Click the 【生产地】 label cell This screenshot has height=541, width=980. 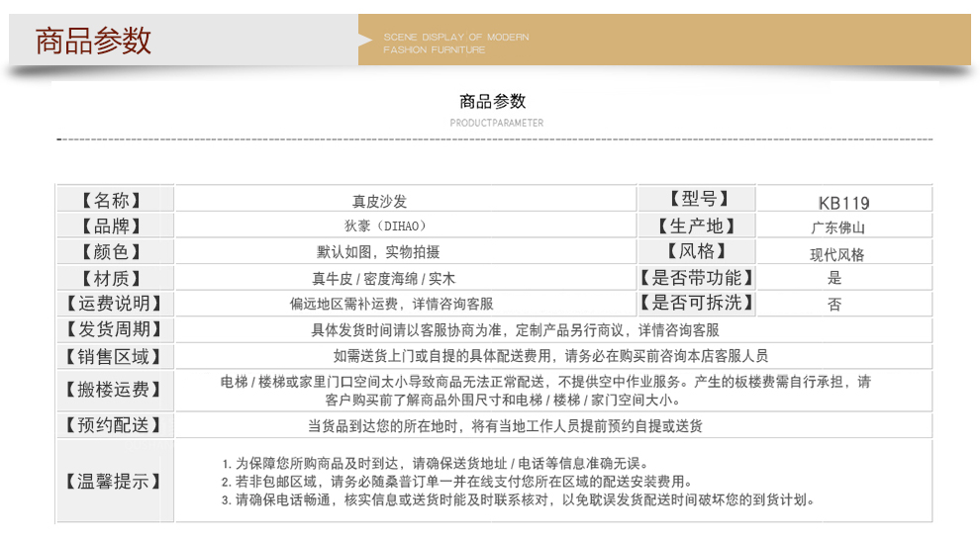point(697,225)
